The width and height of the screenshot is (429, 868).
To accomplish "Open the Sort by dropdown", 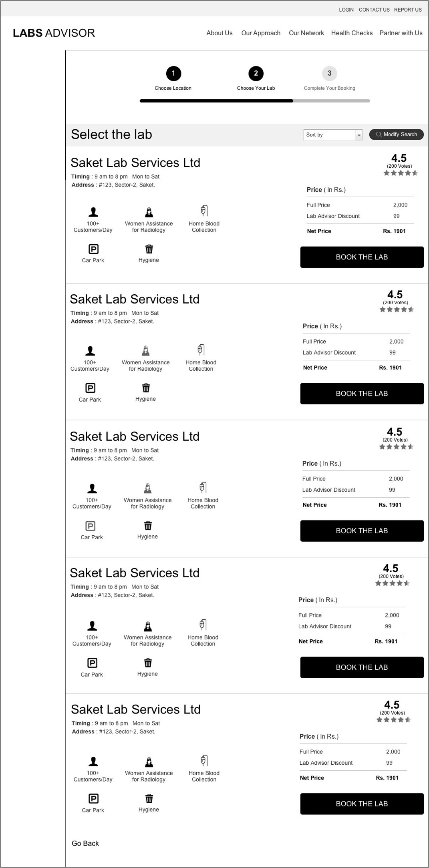I will (333, 135).
